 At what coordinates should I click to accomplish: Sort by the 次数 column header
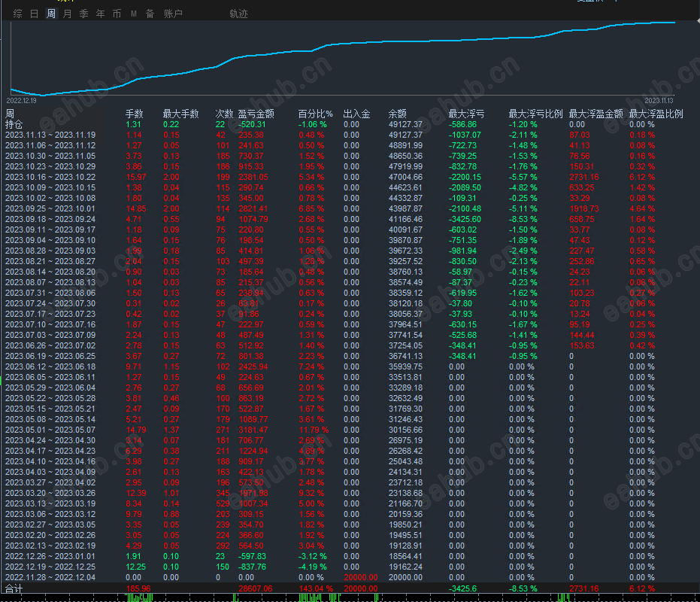coord(224,114)
